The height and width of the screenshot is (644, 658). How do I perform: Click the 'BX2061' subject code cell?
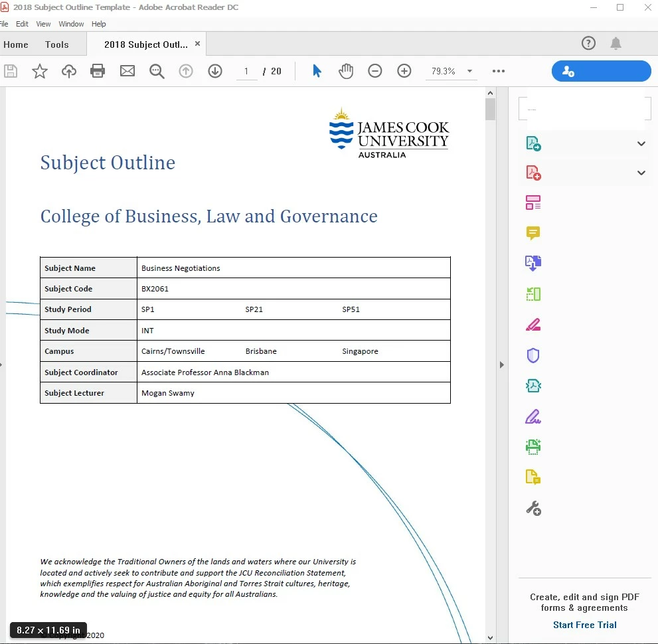tap(293, 289)
